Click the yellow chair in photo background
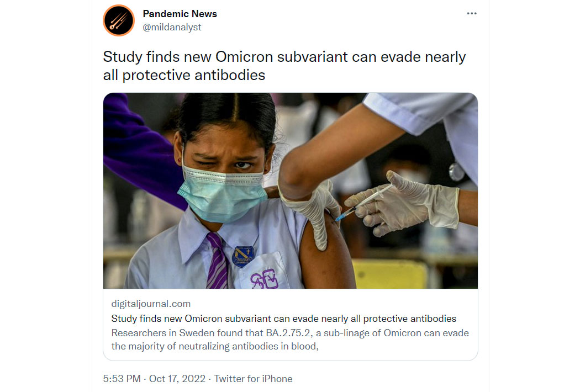580x392 pixels. pos(389,274)
